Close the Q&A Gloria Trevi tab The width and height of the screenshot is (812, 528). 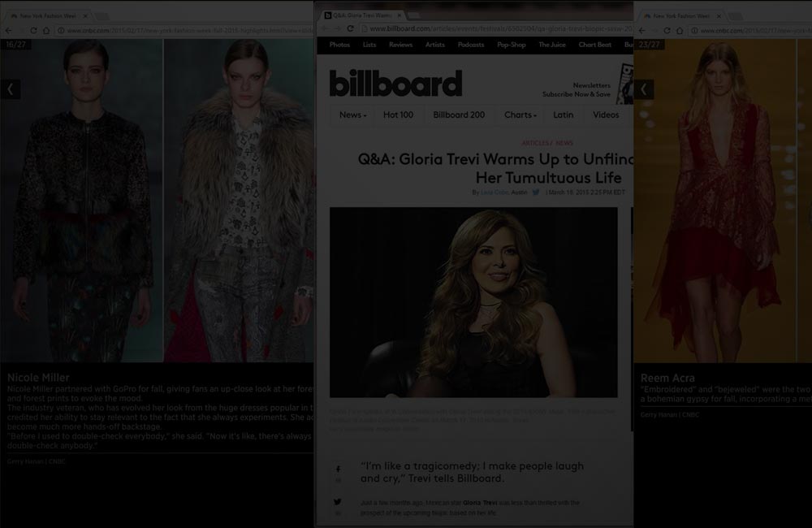[400, 15]
